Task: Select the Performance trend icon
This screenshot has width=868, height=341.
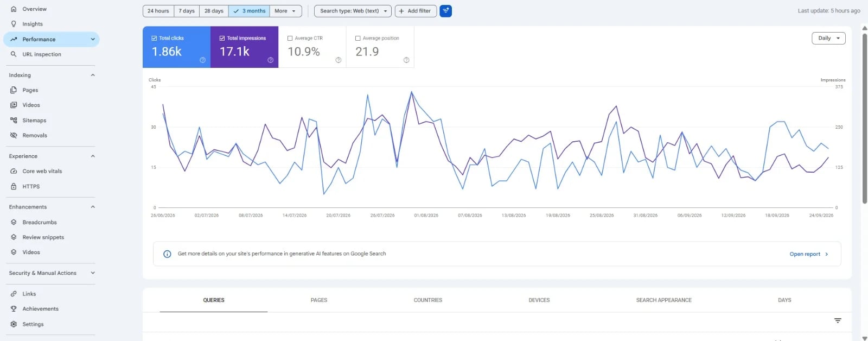Action: coord(14,39)
